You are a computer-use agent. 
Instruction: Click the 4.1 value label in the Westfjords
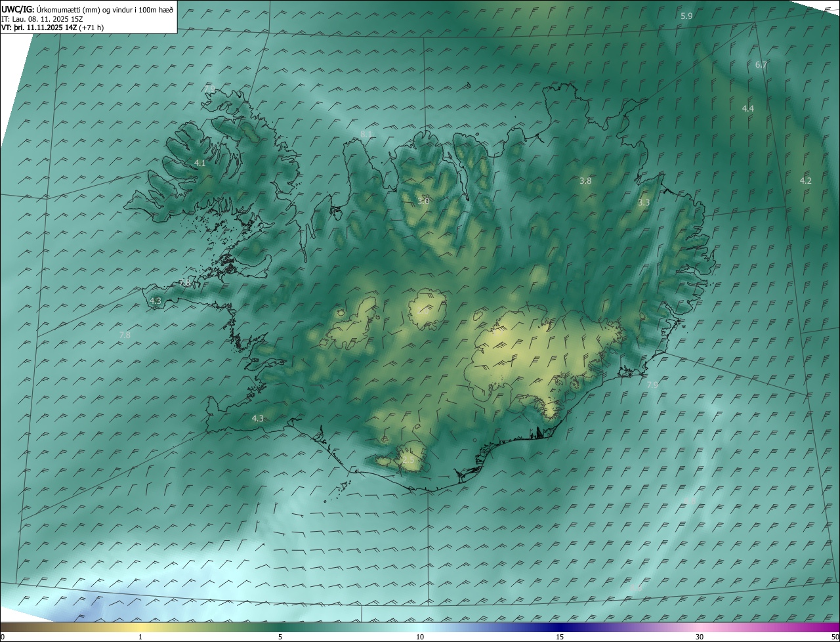click(x=200, y=163)
